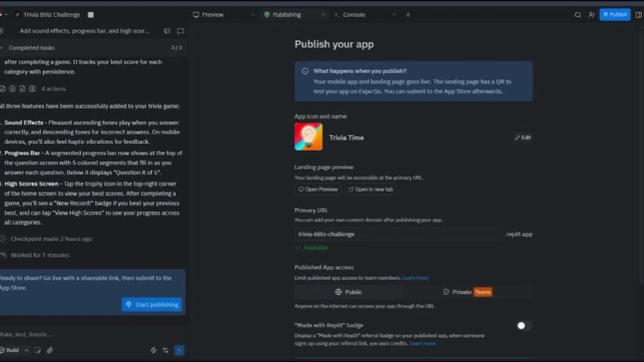Click the Checkpoint made 2 hours ago entry

click(52, 239)
